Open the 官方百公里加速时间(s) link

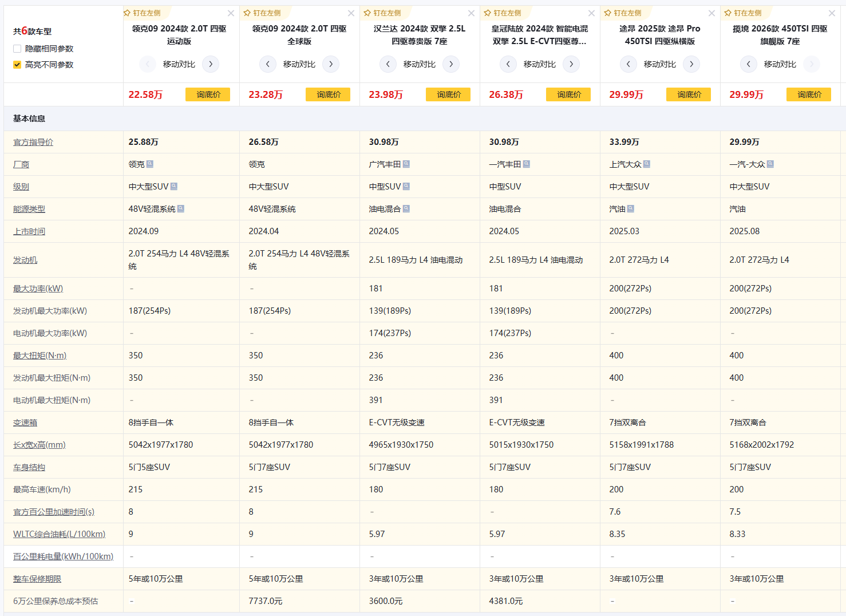coord(54,512)
